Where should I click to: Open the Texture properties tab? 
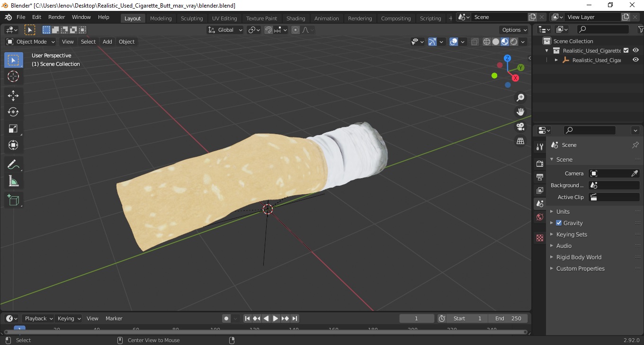point(540,238)
